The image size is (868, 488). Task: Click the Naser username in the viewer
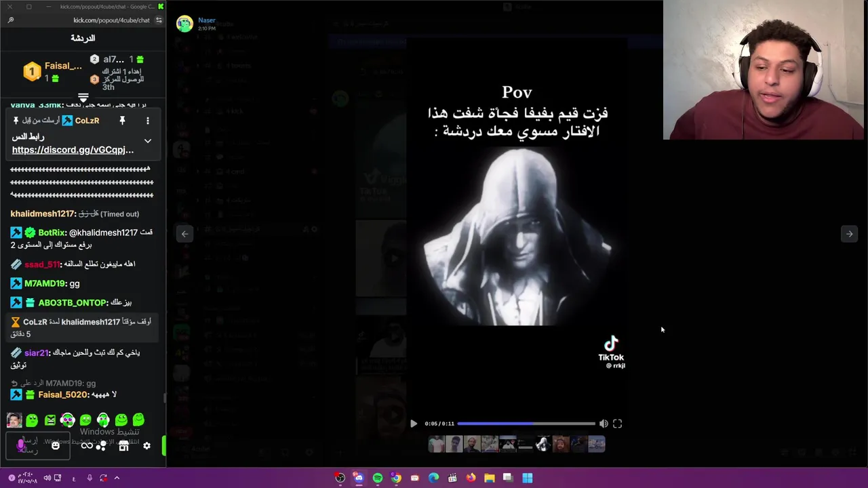(206, 20)
